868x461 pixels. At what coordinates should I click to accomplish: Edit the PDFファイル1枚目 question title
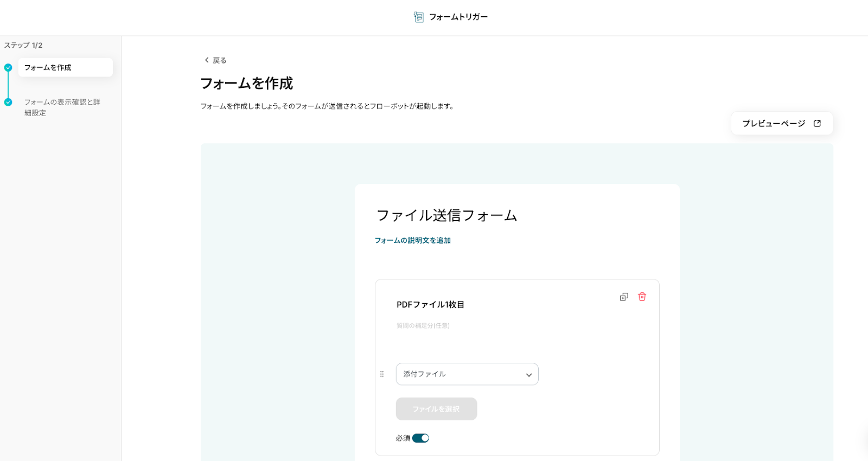coord(430,305)
